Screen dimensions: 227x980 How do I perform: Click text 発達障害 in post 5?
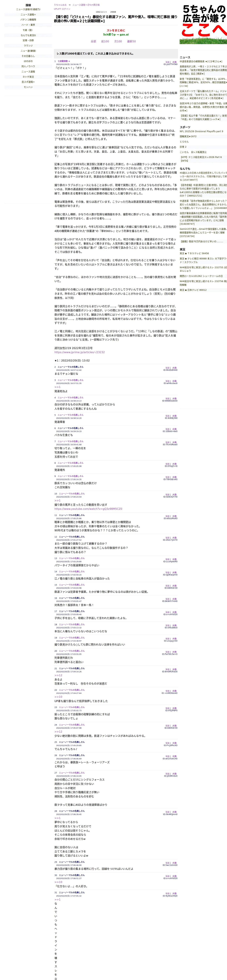[x=60, y=422]
